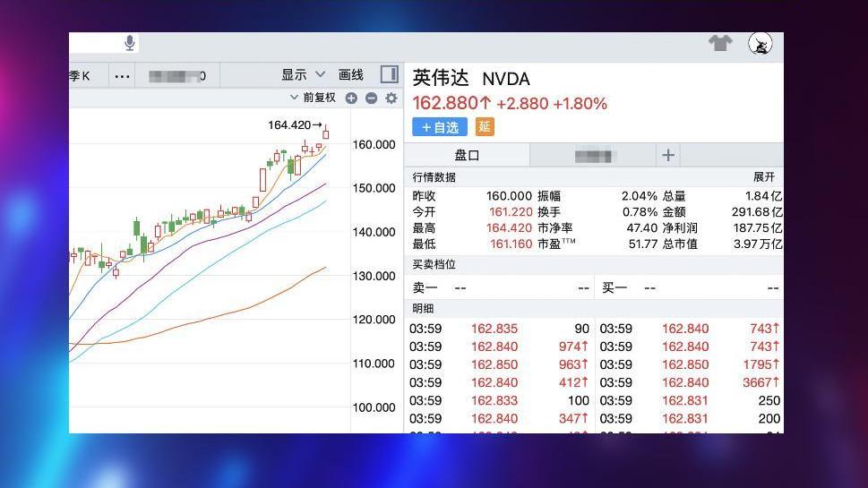Click 展开 to expand market data
Image resolution: width=868 pixels, height=488 pixels.
point(764,177)
